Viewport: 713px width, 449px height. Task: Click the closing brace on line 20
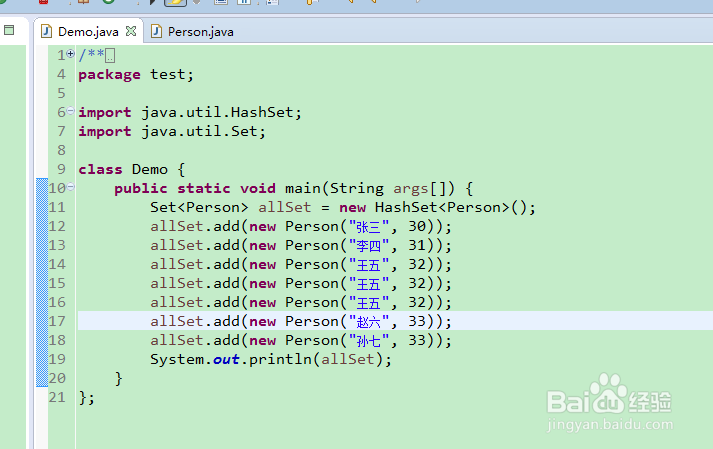[x=119, y=378]
